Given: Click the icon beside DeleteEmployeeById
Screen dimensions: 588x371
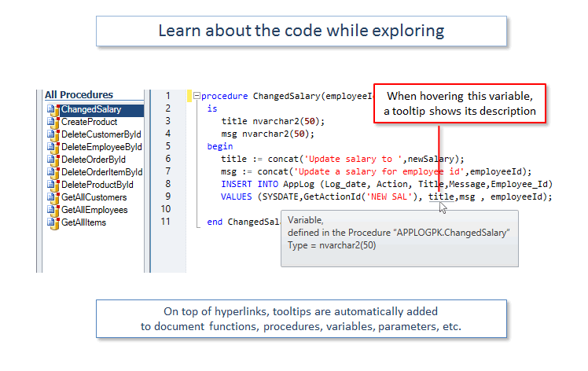Looking at the screenshot, I should click(53, 148).
